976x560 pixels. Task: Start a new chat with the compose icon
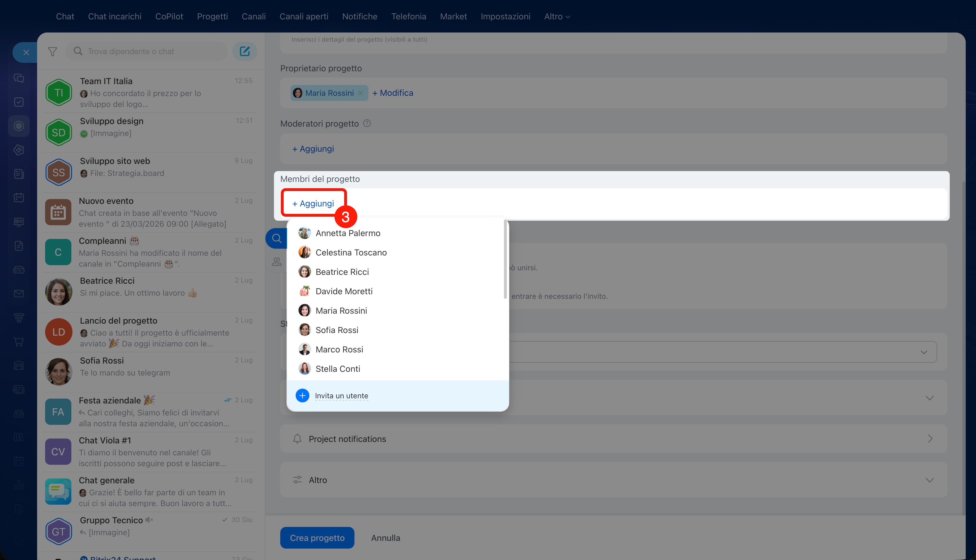245,52
